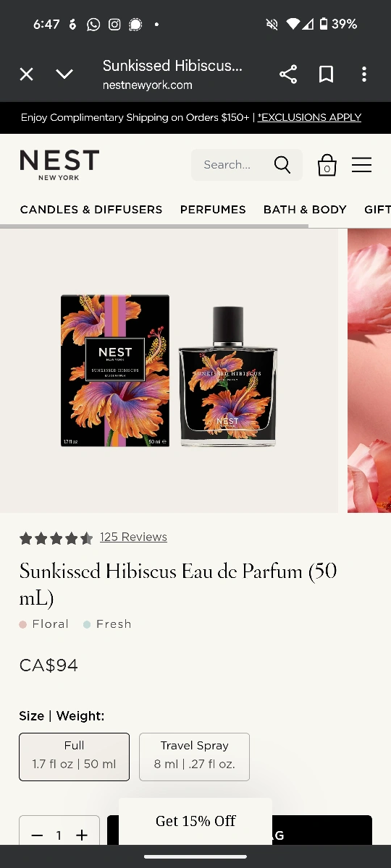Open the 125 Reviews link
Screen dimensions: 391x868
pyautogui.click(x=133, y=537)
